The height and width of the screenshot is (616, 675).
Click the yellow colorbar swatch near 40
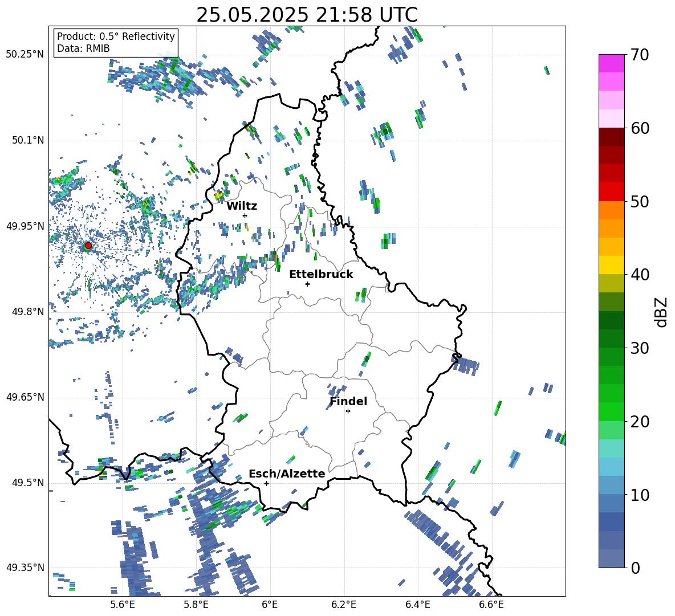[611, 265]
